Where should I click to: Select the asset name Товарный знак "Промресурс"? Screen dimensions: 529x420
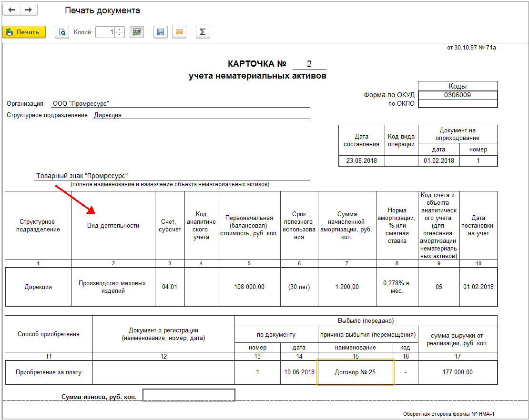pyautogui.click(x=82, y=176)
